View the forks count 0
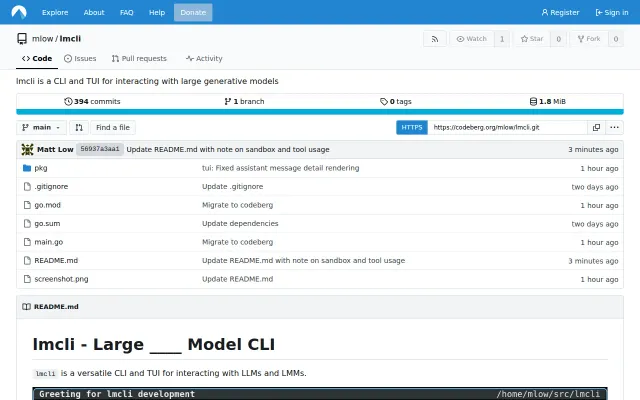The image size is (640, 400). (x=616, y=39)
